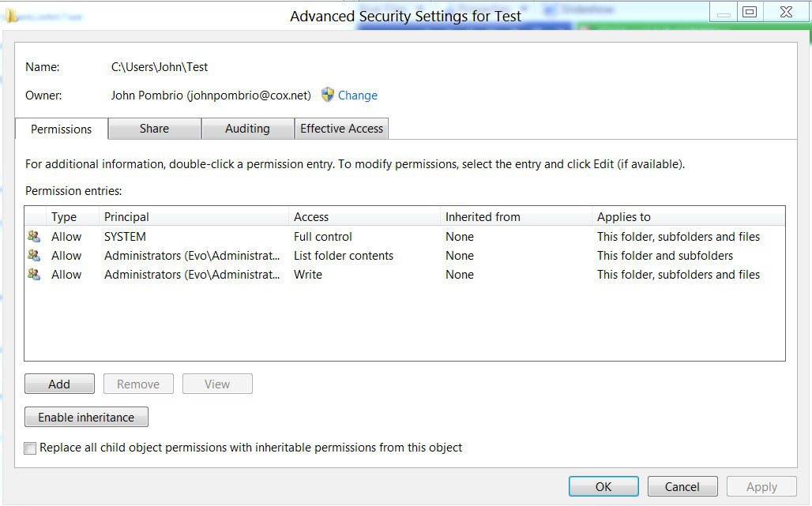Image resolution: width=812 pixels, height=506 pixels.
Task: Click the Remove button
Action: [138, 384]
